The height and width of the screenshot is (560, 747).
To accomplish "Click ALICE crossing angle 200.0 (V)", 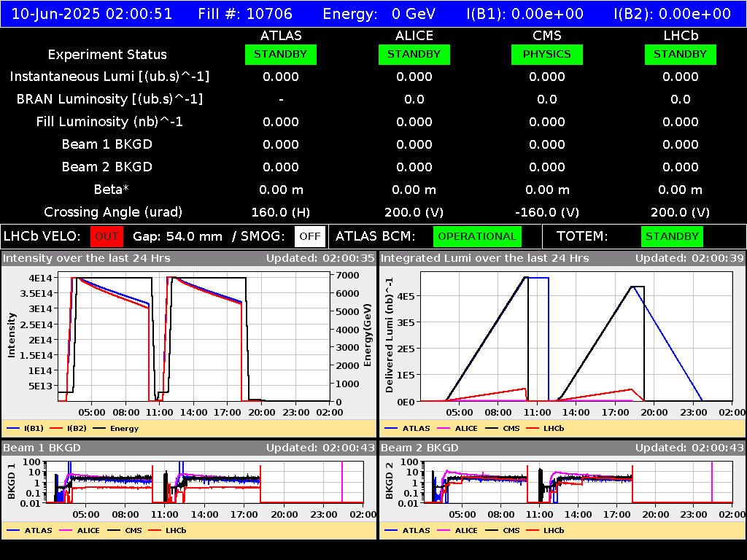I will coord(414,212).
